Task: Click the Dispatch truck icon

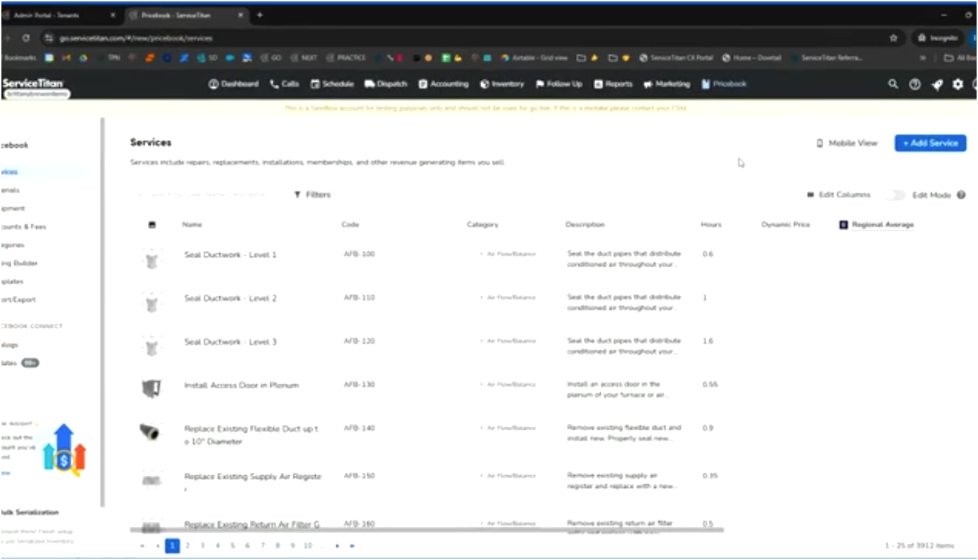Action: [369, 83]
